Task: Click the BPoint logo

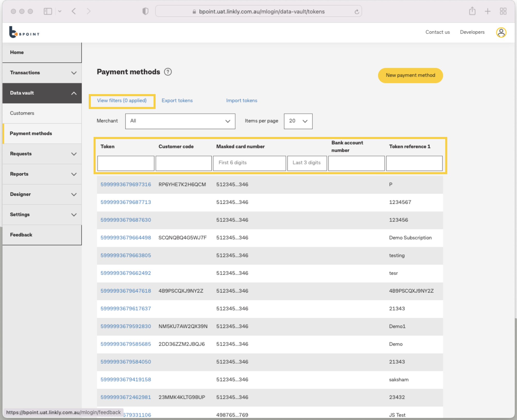Action: coord(25,32)
